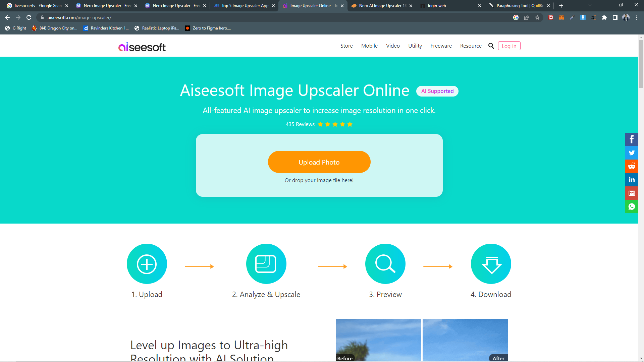644x362 pixels.
Task: Share page on Reddit
Action: point(631,166)
